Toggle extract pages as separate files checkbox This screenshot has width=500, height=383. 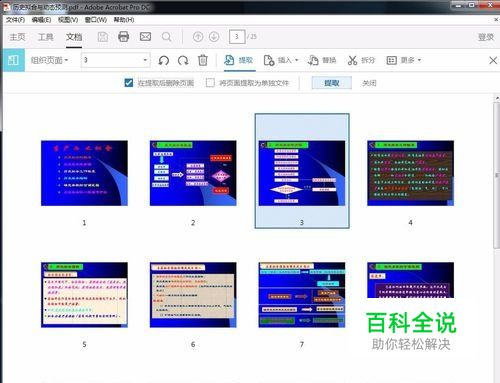(x=210, y=83)
